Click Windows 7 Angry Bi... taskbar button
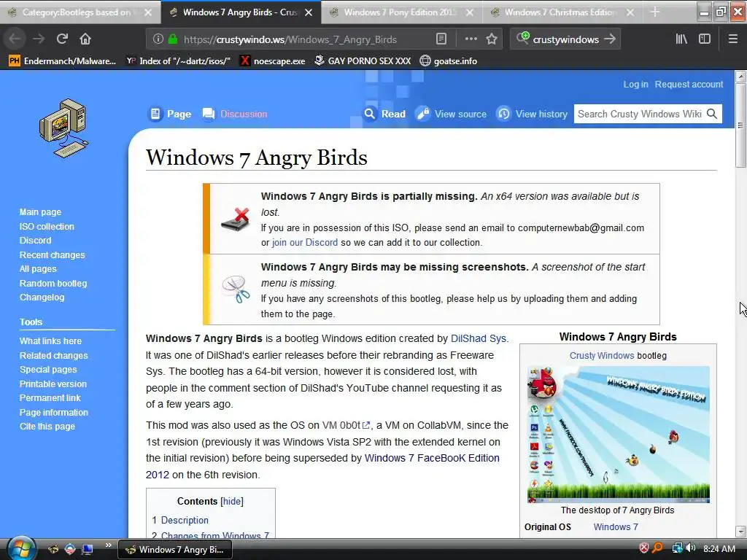This screenshot has height=560, width=747. coord(175,550)
